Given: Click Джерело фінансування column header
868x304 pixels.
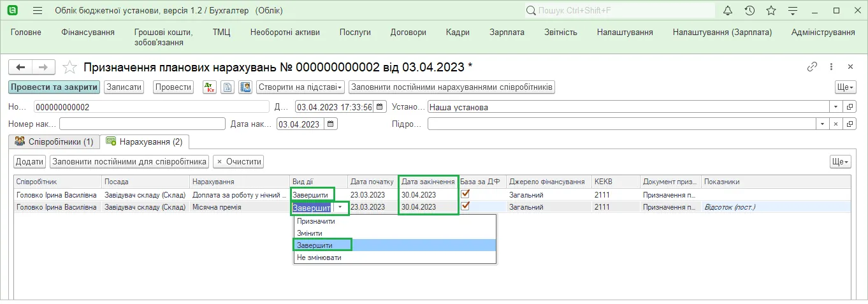Looking at the screenshot, I should [549, 182].
